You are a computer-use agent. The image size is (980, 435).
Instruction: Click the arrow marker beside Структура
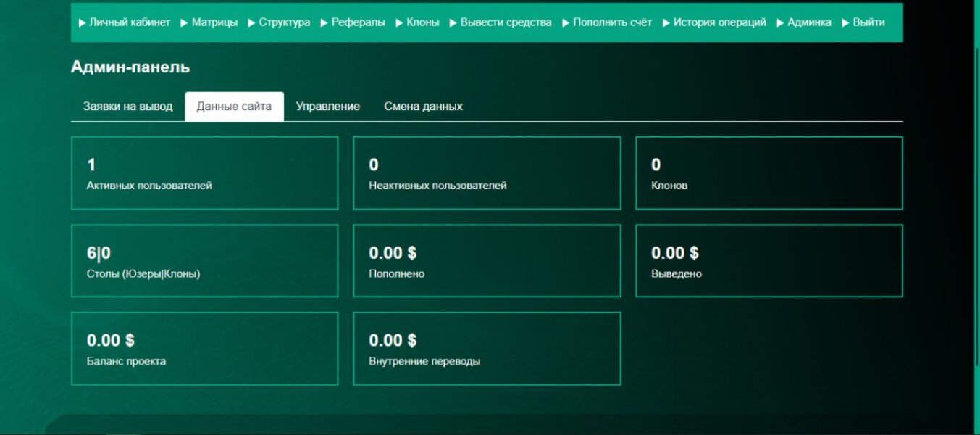tap(251, 22)
